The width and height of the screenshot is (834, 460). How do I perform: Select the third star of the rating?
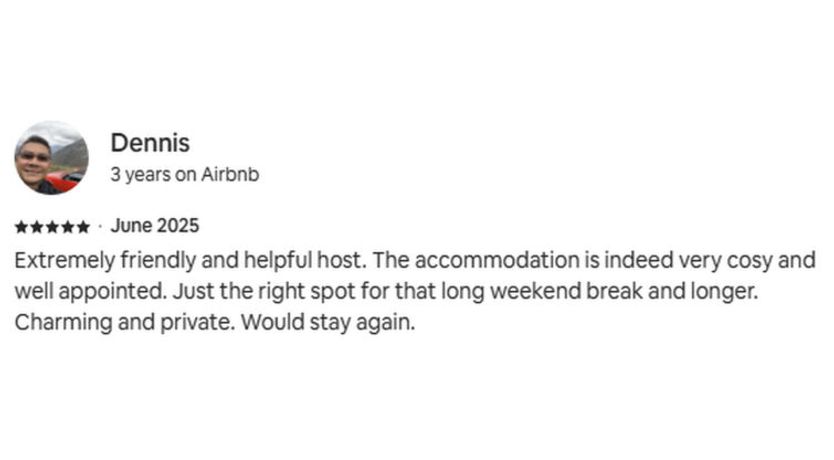click(52, 227)
